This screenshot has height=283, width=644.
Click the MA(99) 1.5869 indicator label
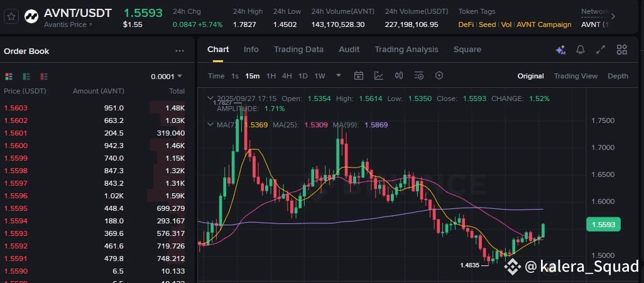[360, 125]
